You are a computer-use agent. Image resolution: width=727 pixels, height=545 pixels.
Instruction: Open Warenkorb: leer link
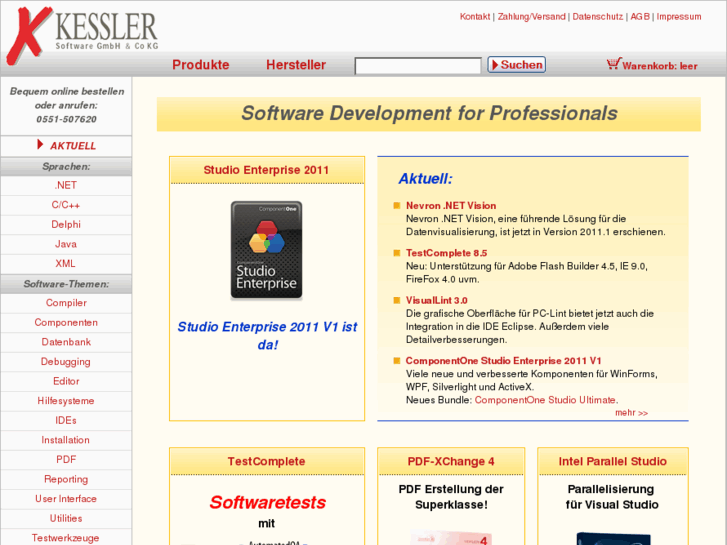(x=659, y=66)
